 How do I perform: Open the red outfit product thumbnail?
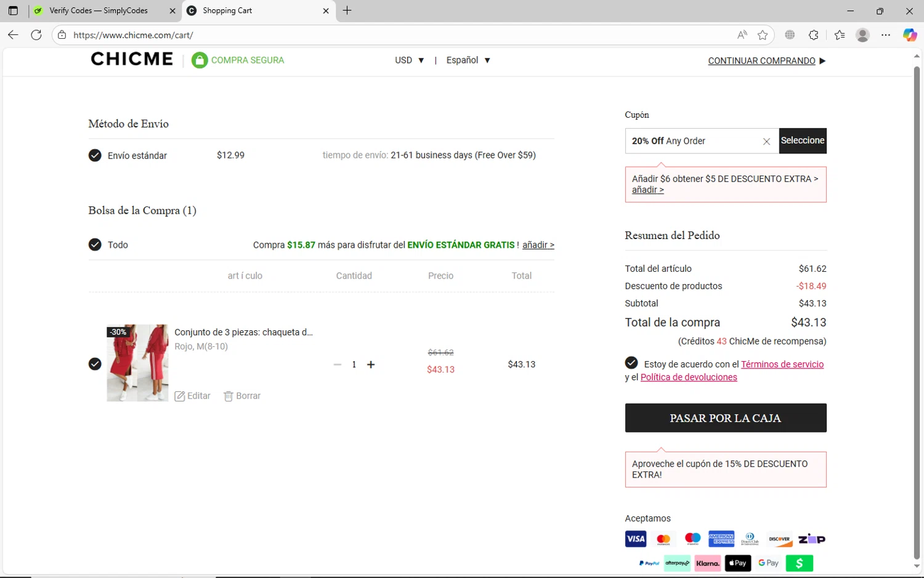coord(137,363)
